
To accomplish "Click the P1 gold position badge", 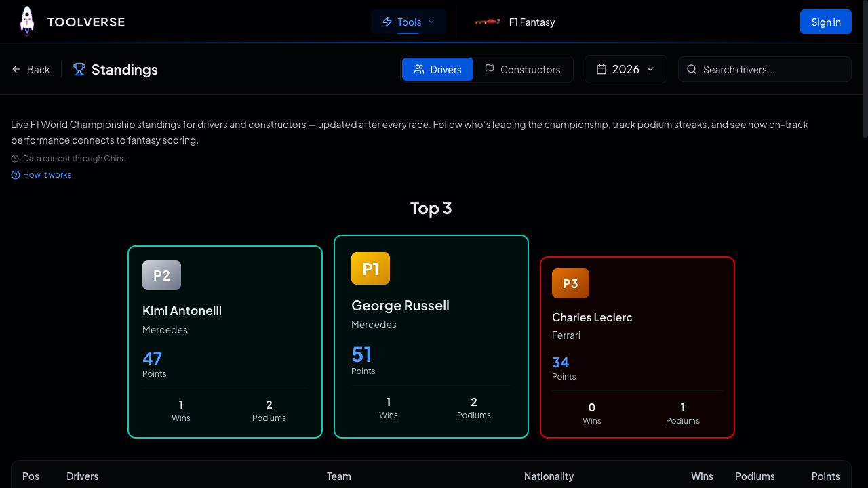I will (x=370, y=268).
